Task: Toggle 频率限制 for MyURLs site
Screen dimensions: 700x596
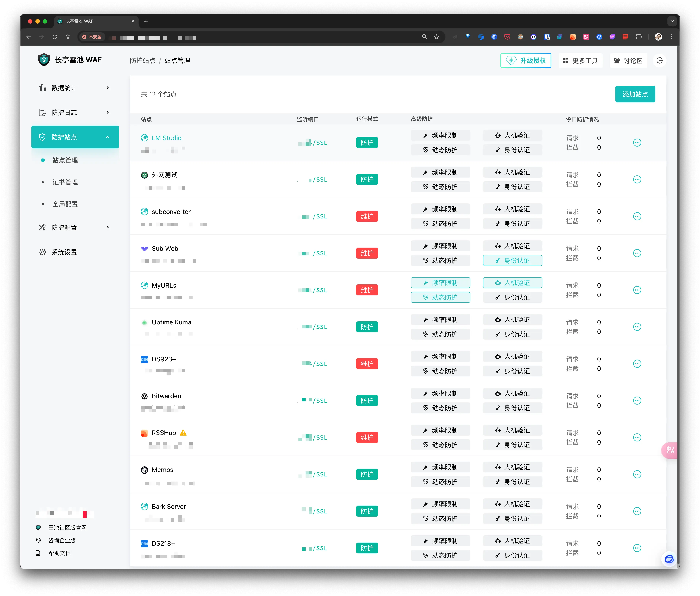Action: (x=440, y=283)
